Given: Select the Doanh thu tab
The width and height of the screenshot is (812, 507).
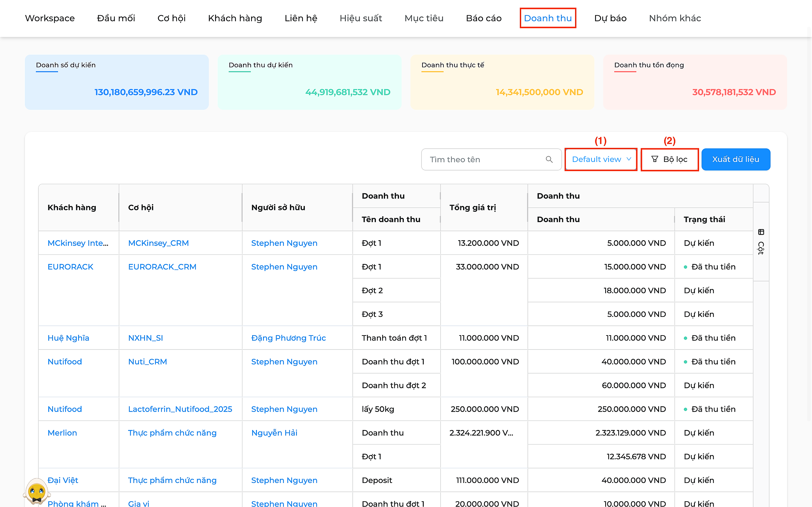Looking at the screenshot, I should [x=547, y=18].
